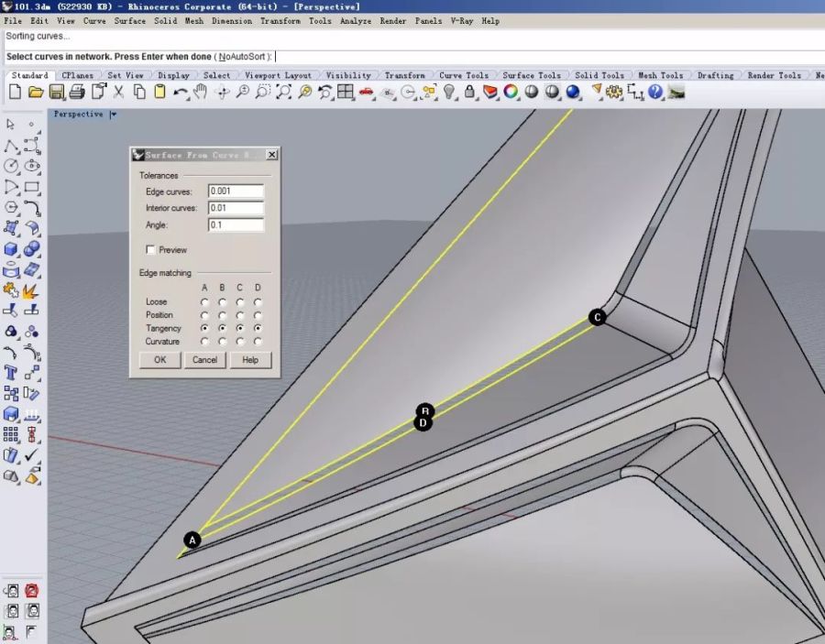Viewport: 825px width, 644px height.
Task: Click the Edge curves tolerance field
Action: [x=236, y=191]
